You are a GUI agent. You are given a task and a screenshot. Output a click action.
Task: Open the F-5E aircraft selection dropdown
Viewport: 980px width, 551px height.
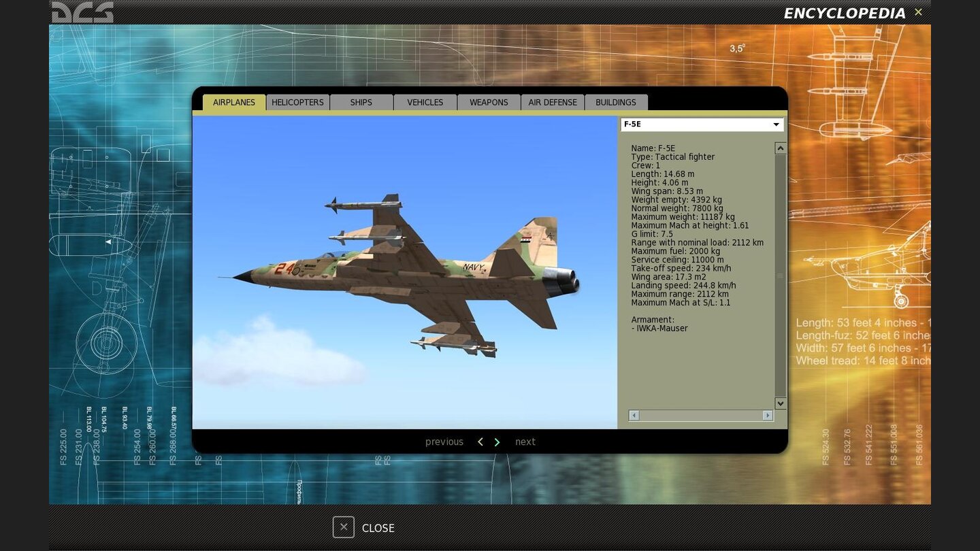click(x=702, y=124)
